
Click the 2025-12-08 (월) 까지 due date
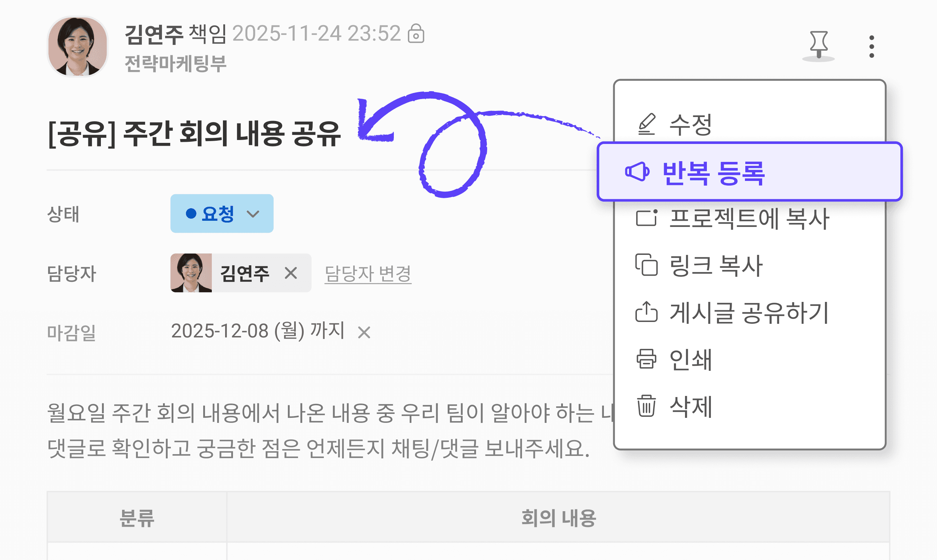point(258,331)
